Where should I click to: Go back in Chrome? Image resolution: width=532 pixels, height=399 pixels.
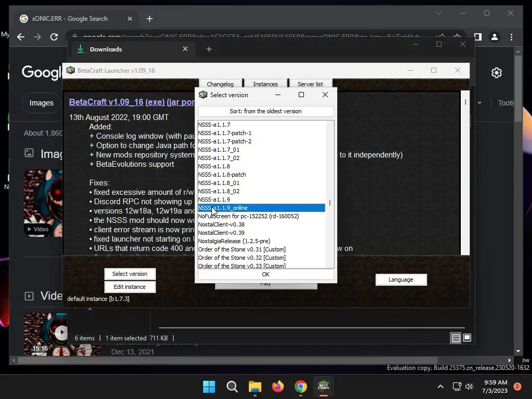[x=21, y=37]
